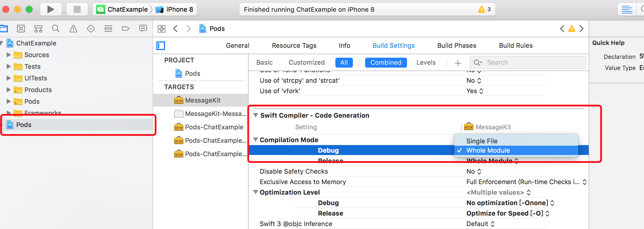Switch to the General tab
The image size is (644, 229).
tap(238, 45)
